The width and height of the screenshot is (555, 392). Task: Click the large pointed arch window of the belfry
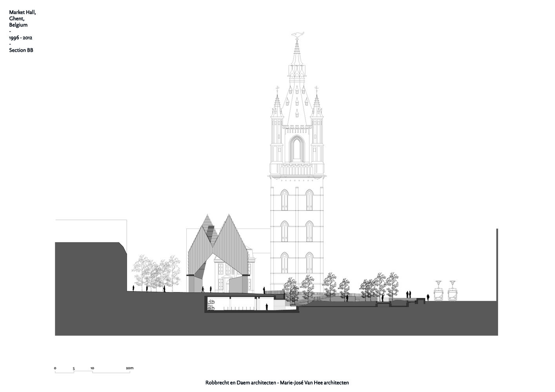(297, 148)
